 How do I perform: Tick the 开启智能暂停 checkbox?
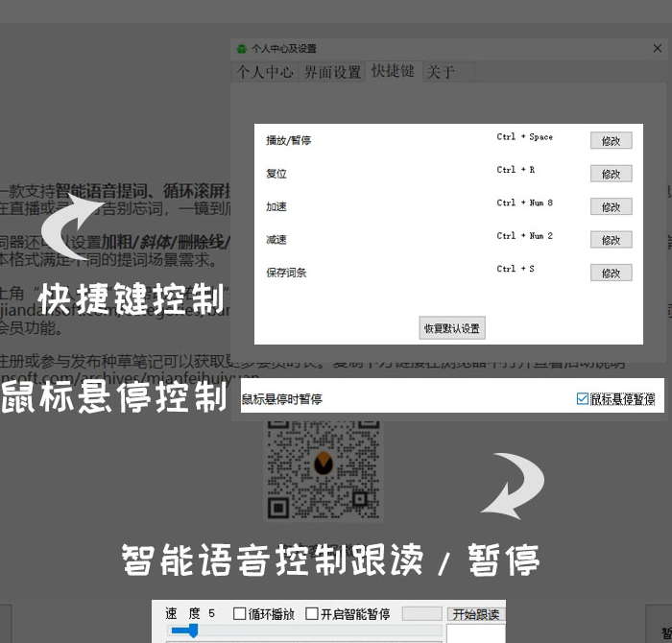[x=311, y=614]
